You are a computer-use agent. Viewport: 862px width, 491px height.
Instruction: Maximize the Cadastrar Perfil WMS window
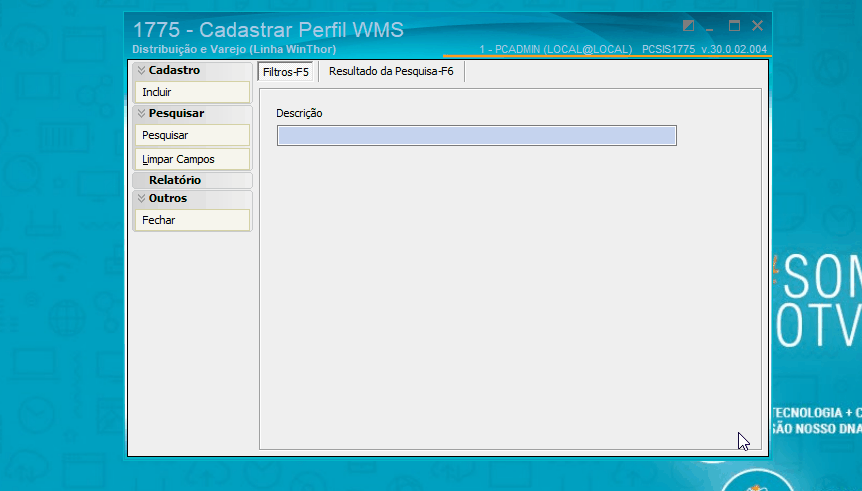coord(734,26)
